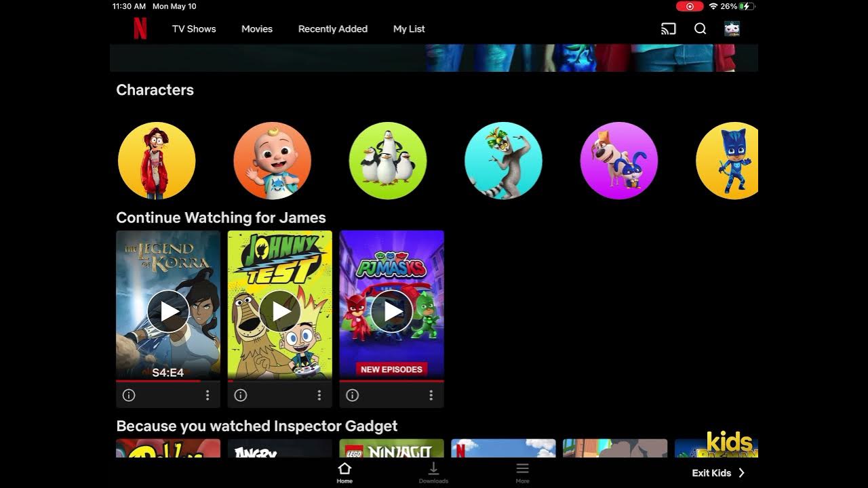
Task: Select the CoComelon baby character circle
Action: [272, 161]
